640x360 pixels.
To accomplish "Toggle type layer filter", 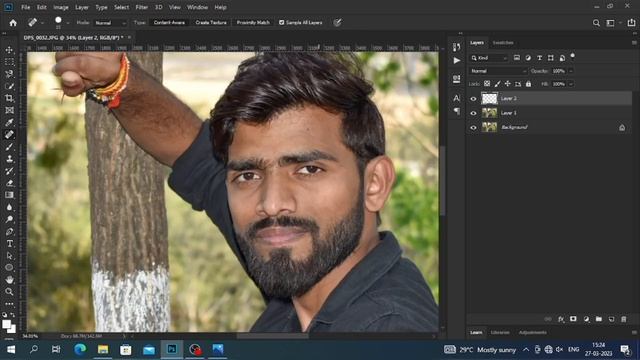I will (x=540, y=58).
